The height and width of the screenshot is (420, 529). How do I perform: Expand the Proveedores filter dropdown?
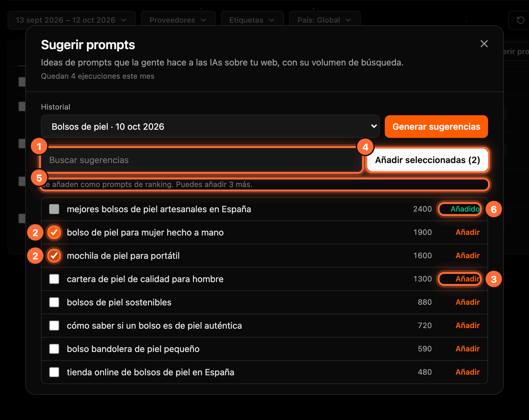click(178, 20)
